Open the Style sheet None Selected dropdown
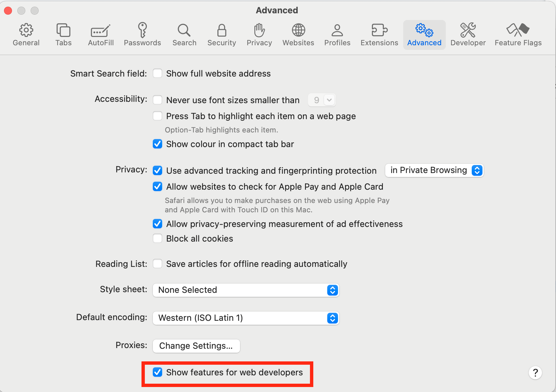Screen dimensions: 556x392 [x=246, y=290]
